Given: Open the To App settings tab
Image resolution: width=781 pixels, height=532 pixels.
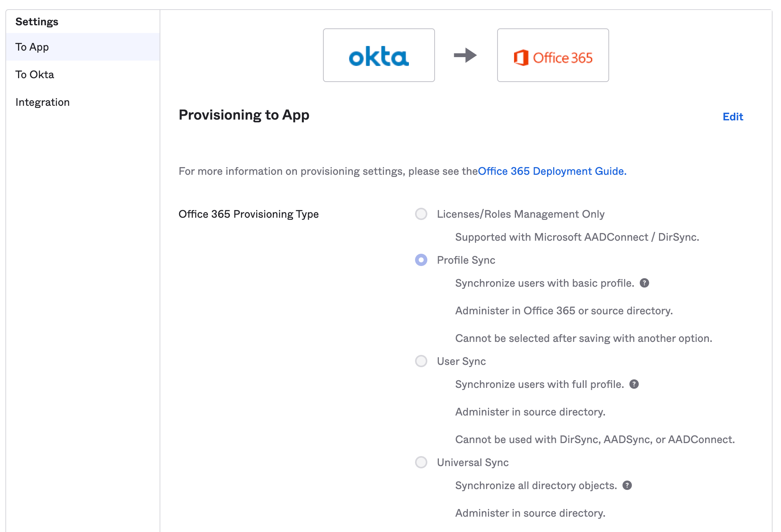Looking at the screenshot, I should (32, 47).
